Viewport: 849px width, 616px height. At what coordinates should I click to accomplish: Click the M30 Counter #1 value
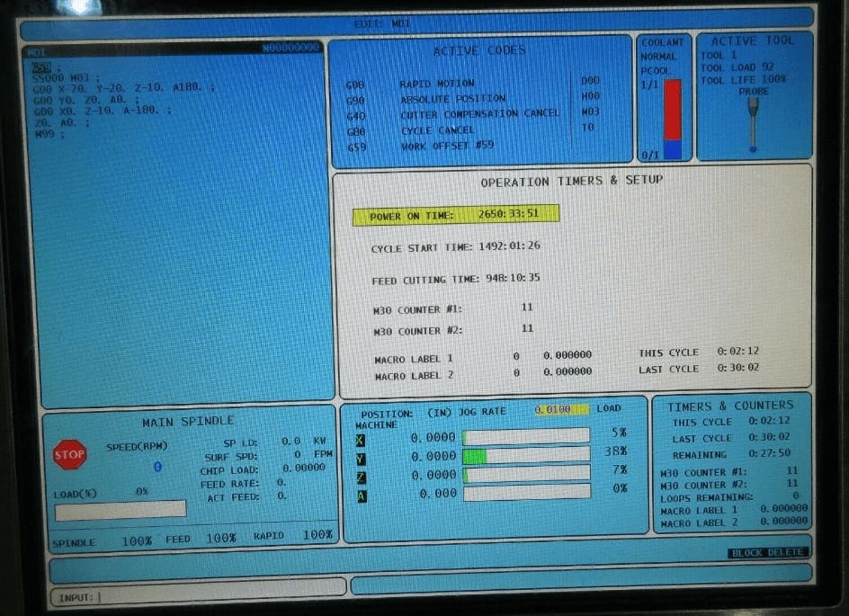tap(527, 308)
